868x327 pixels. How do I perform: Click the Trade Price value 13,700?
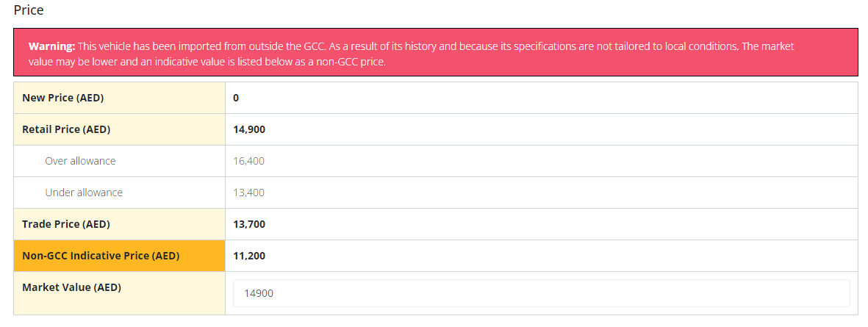249,224
